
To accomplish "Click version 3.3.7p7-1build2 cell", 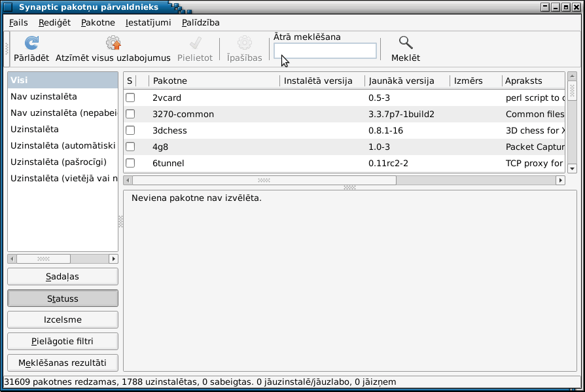I will 401,114.
